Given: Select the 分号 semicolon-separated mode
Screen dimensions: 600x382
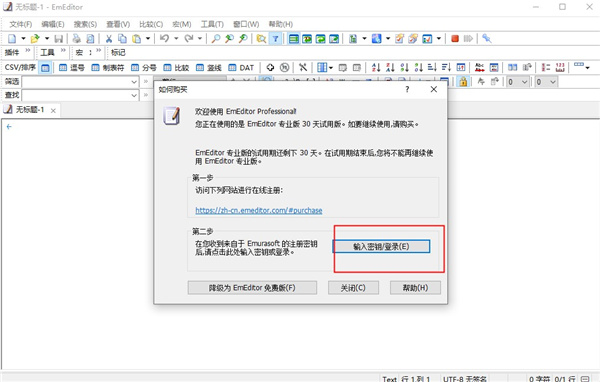Looking at the screenshot, I should click(143, 68).
